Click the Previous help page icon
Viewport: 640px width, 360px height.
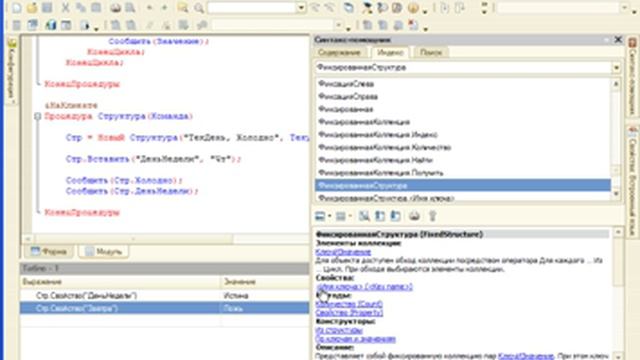click(x=380, y=216)
